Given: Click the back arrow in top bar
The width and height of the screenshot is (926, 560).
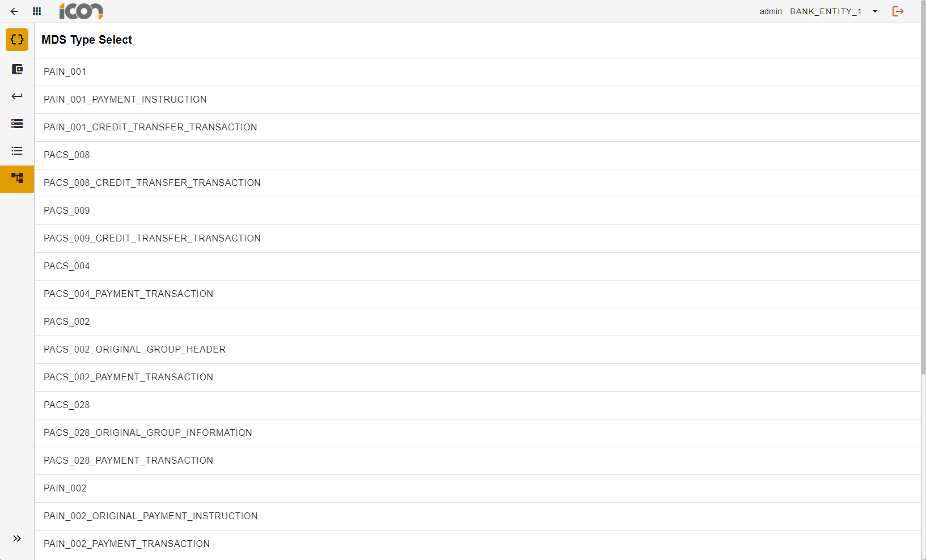Looking at the screenshot, I should (14, 11).
